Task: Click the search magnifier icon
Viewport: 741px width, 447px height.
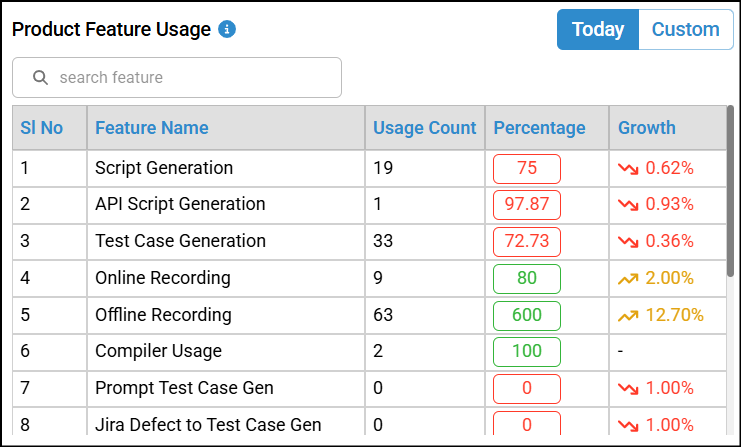Action: (41, 77)
